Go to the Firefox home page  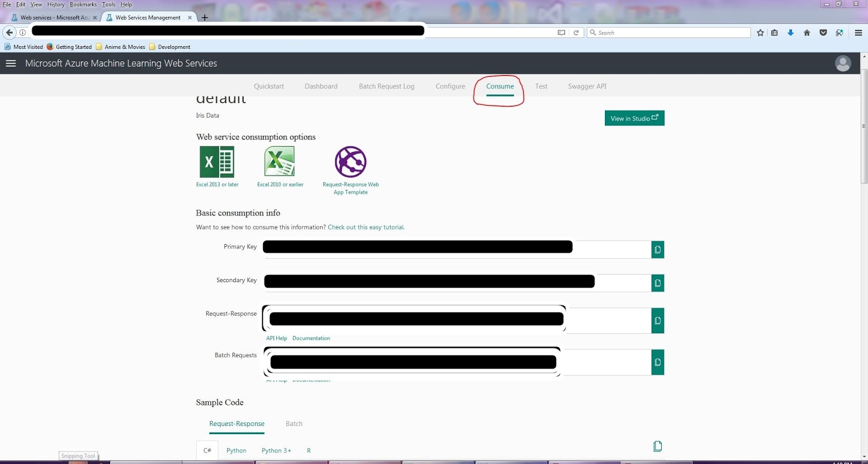pyautogui.click(x=807, y=33)
